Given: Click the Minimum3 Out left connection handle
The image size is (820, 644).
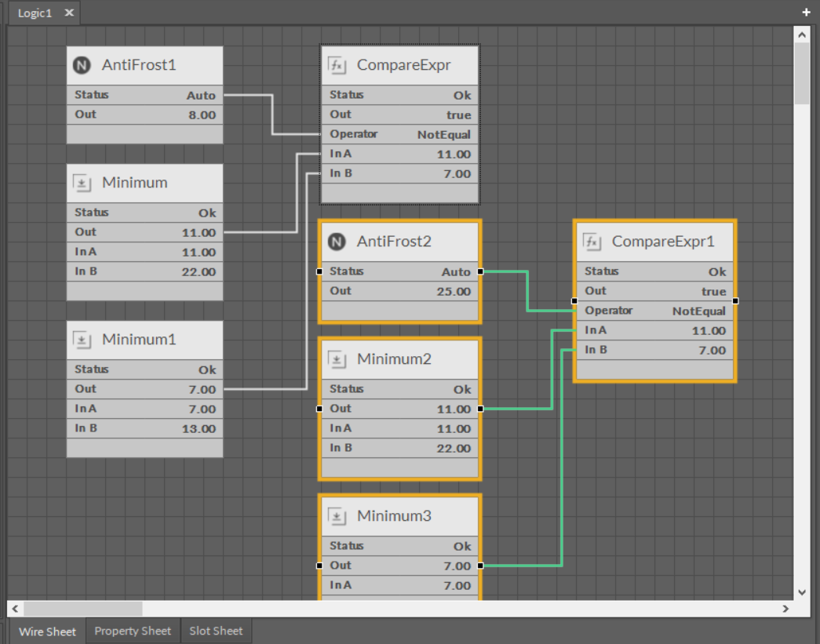Looking at the screenshot, I should click(319, 566).
